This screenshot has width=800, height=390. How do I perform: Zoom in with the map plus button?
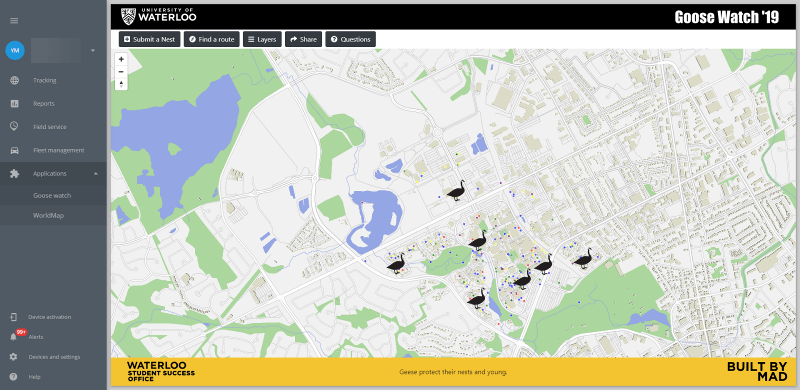(121, 59)
